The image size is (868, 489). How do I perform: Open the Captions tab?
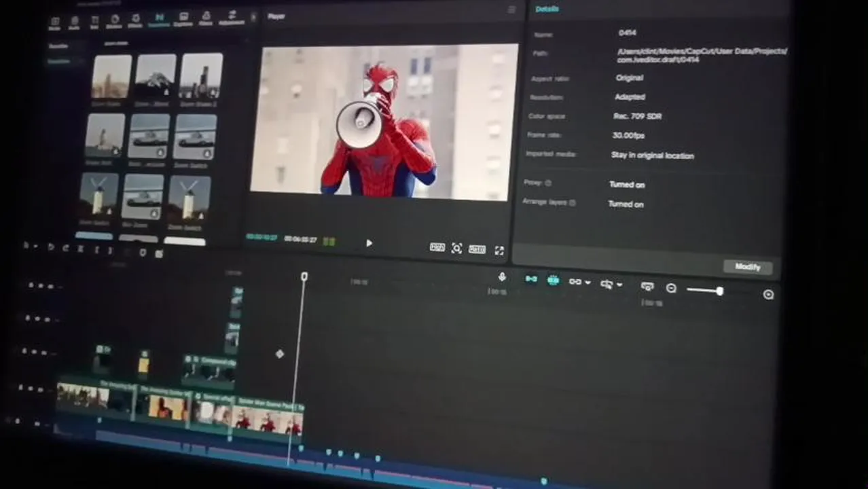pyautogui.click(x=183, y=19)
